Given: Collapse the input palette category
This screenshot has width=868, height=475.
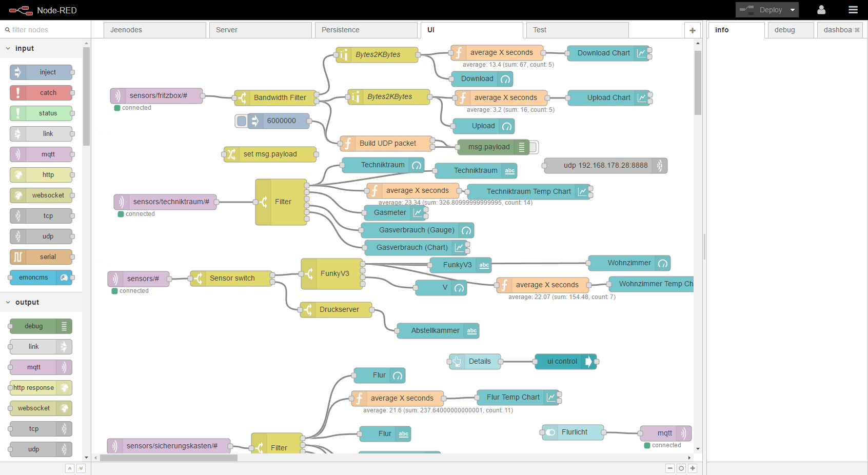Looking at the screenshot, I should click(x=8, y=48).
